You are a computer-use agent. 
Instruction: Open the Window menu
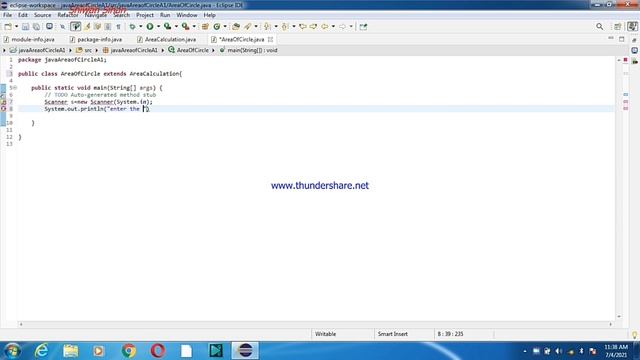[187, 15]
